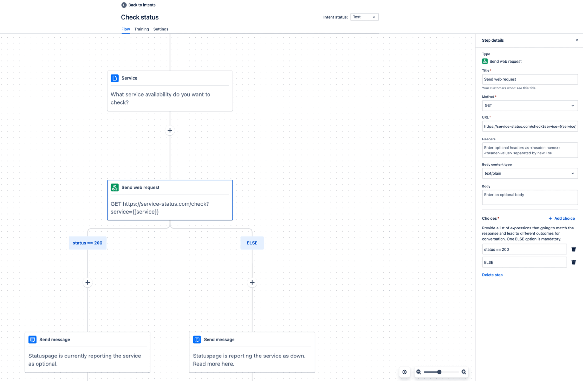Viewport: 588px width, 381px height.
Task: Click the Send message node icon on right
Action: [197, 339]
